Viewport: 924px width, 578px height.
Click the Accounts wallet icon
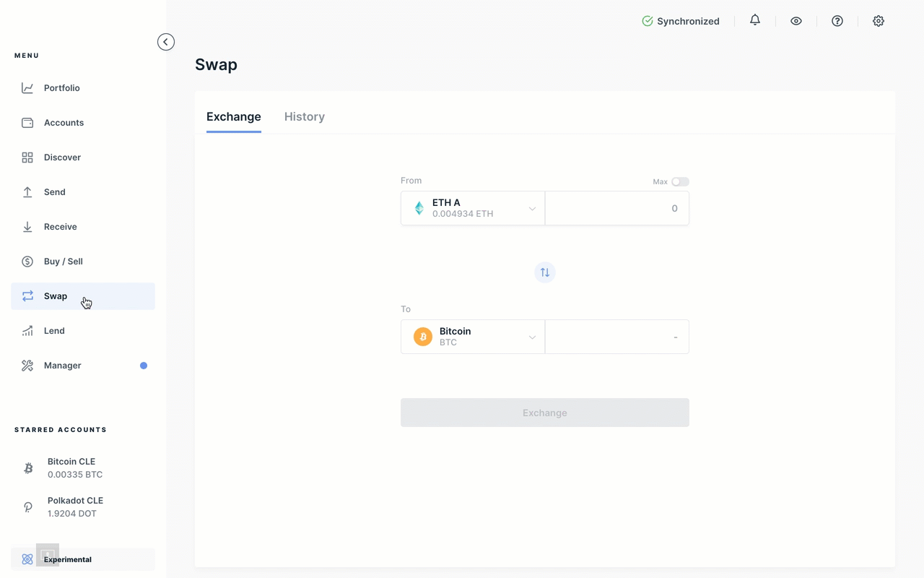[27, 123]
